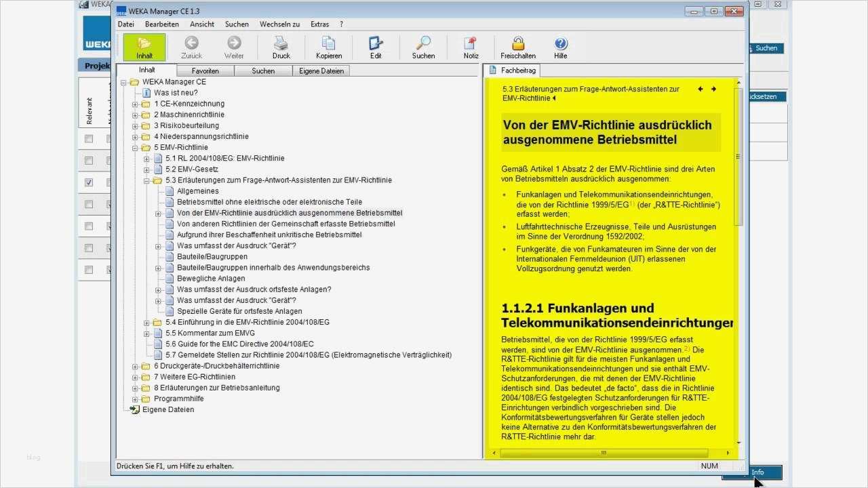
Task: Click the right arrow in the Fachbeitrag header
Action: click(x=713, y=89)
